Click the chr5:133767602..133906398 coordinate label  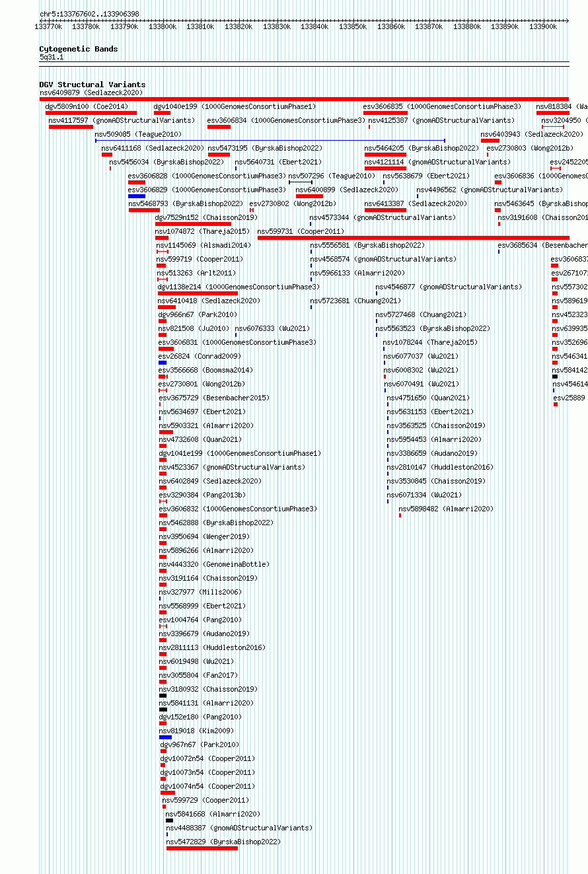pos(89,14)
